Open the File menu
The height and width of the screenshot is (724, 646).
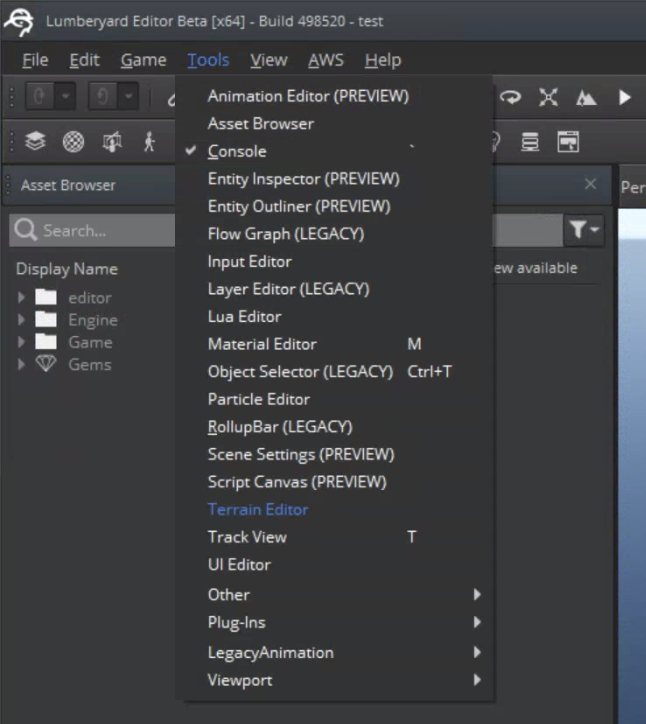point(35,60)
